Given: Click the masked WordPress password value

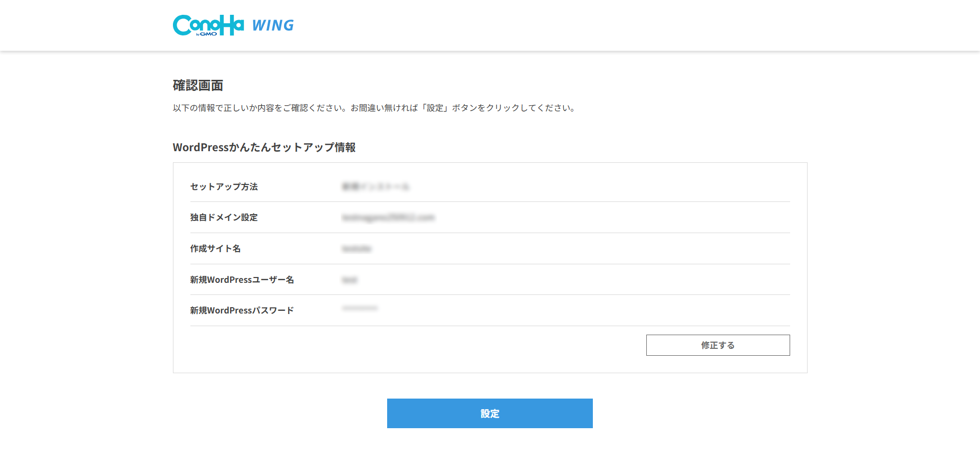Looking at the screenshot, I should [360, 308].
